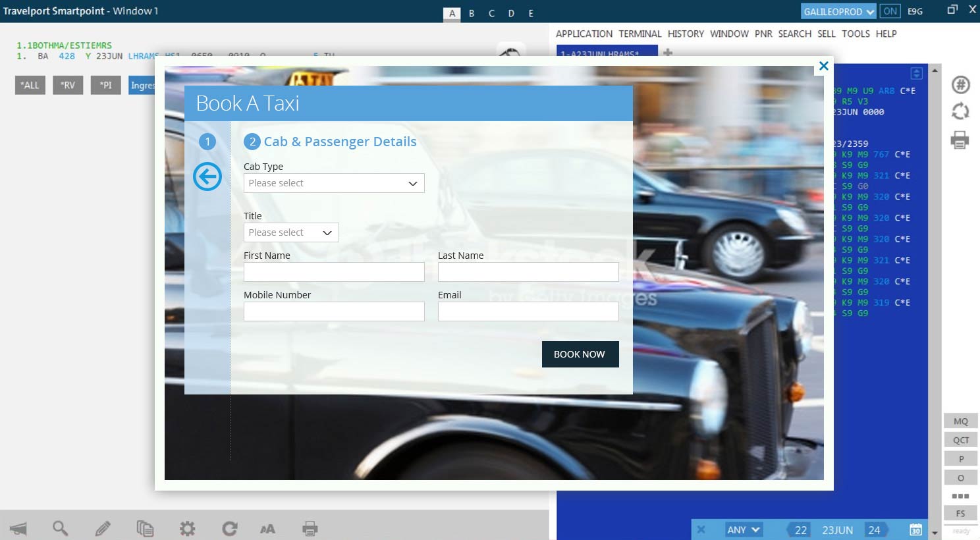Image resolution: width=980 pixels, height=540 pixels.
Task: Click the O quick command button
Action: tap(961, 478)
